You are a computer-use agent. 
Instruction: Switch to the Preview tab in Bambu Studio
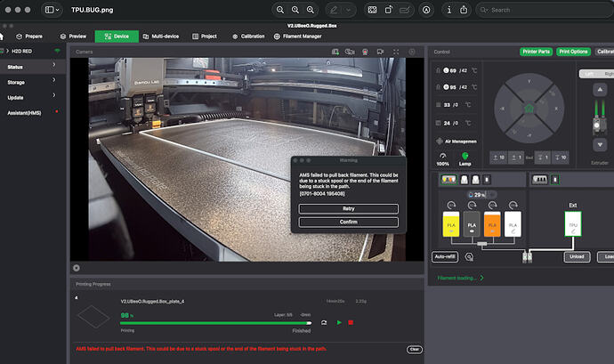(x=73, y=36)
